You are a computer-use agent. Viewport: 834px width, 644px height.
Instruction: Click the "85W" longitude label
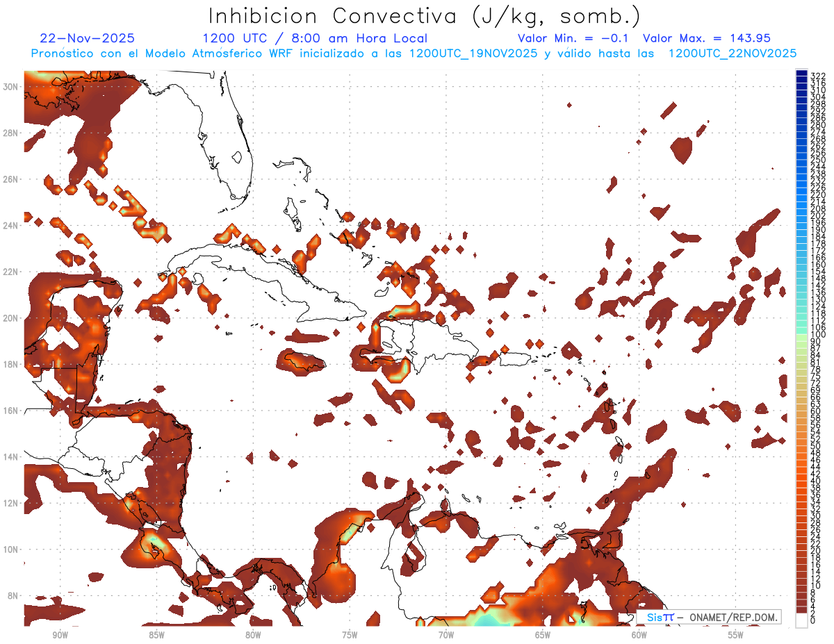[x=156, y=635]
